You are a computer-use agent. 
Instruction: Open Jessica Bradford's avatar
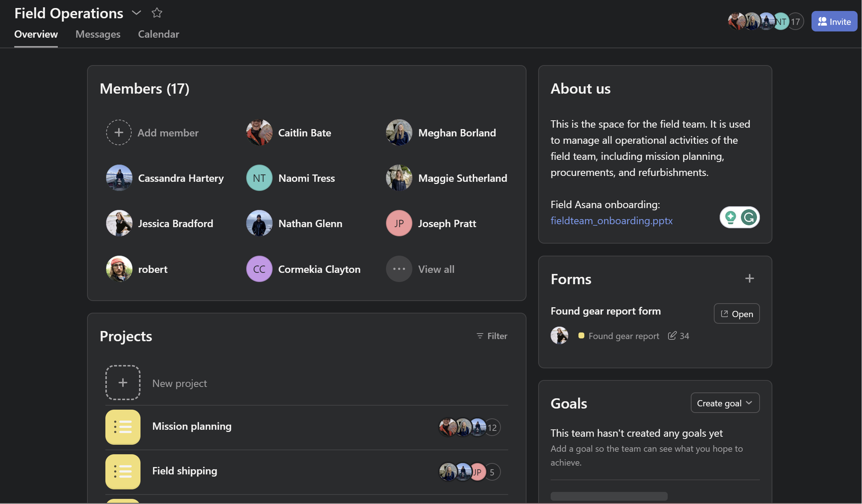pos(119,223)
